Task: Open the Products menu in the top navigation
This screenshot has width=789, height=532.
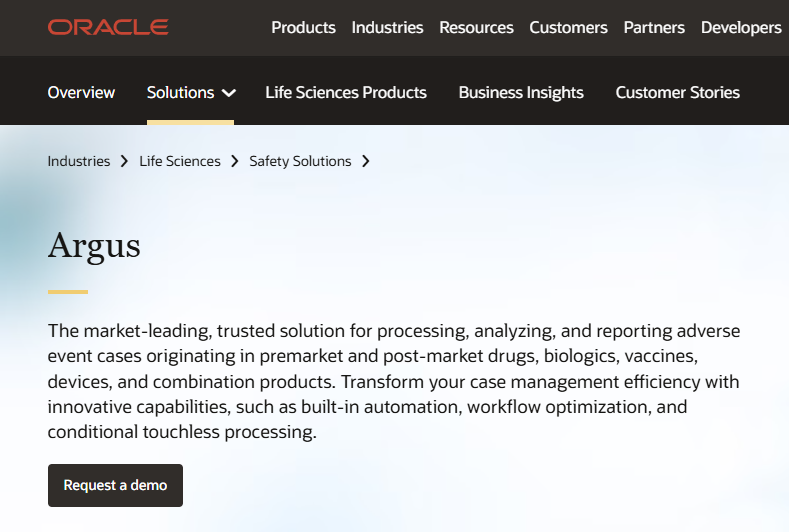Action: (303, 27)
